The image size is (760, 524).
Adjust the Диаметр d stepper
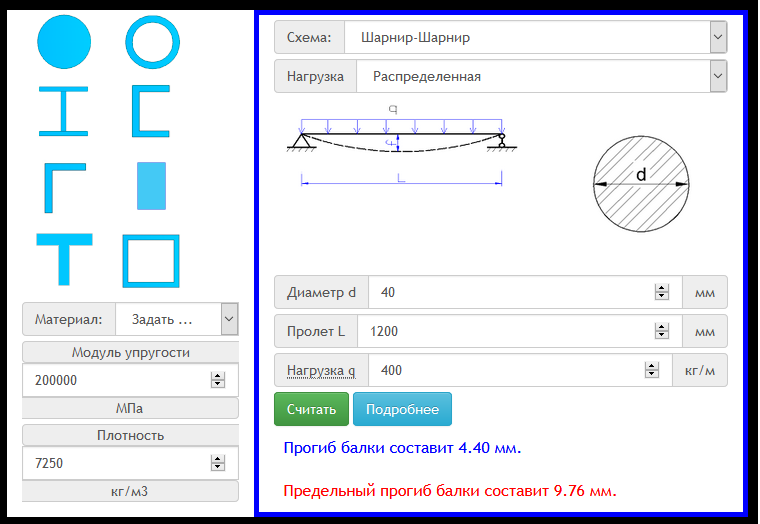point(662,292)
